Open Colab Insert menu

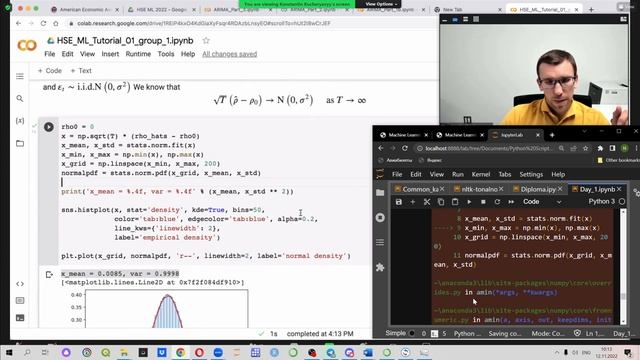pos(110,54)
